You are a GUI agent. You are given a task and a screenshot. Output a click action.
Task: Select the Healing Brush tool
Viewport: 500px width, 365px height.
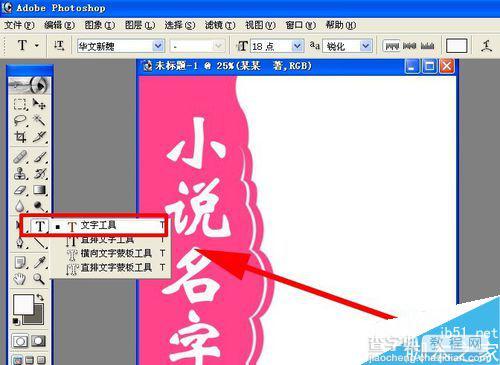(20, 157)
